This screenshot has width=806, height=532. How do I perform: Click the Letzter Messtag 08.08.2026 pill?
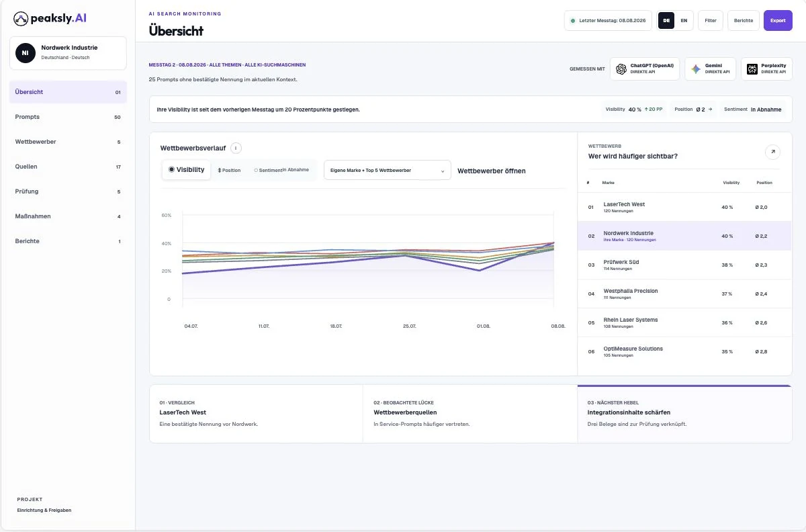point(608,21)
